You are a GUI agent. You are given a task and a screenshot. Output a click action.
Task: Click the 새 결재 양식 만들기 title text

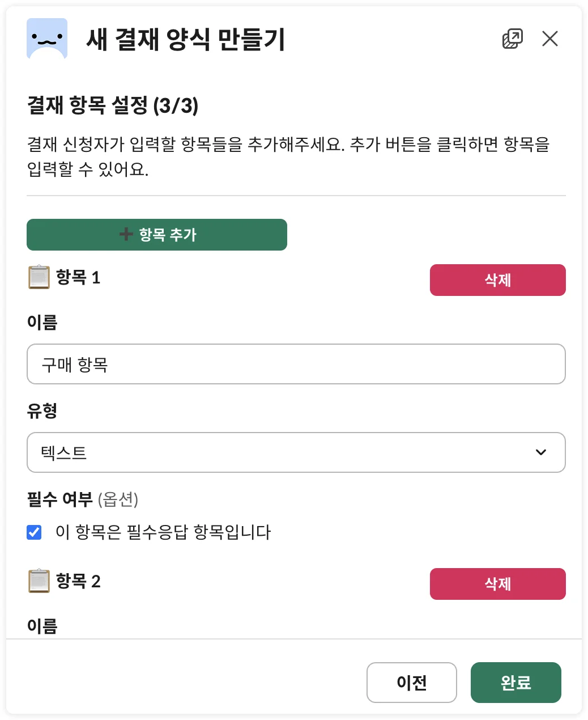coord(185,39)
